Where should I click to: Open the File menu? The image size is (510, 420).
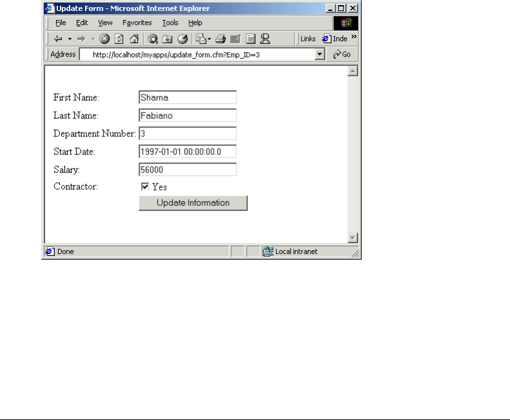pos(61,23)
